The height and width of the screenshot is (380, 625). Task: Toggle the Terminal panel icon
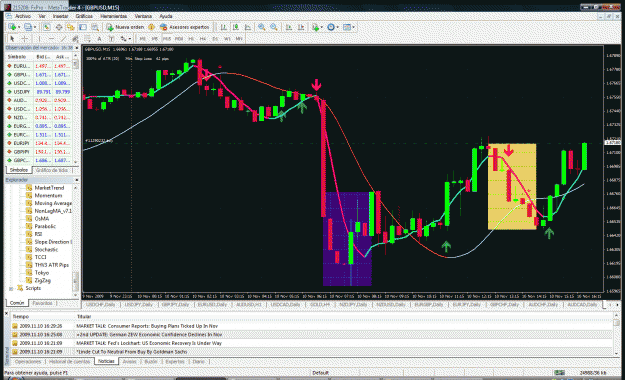[x=83, y=27]
